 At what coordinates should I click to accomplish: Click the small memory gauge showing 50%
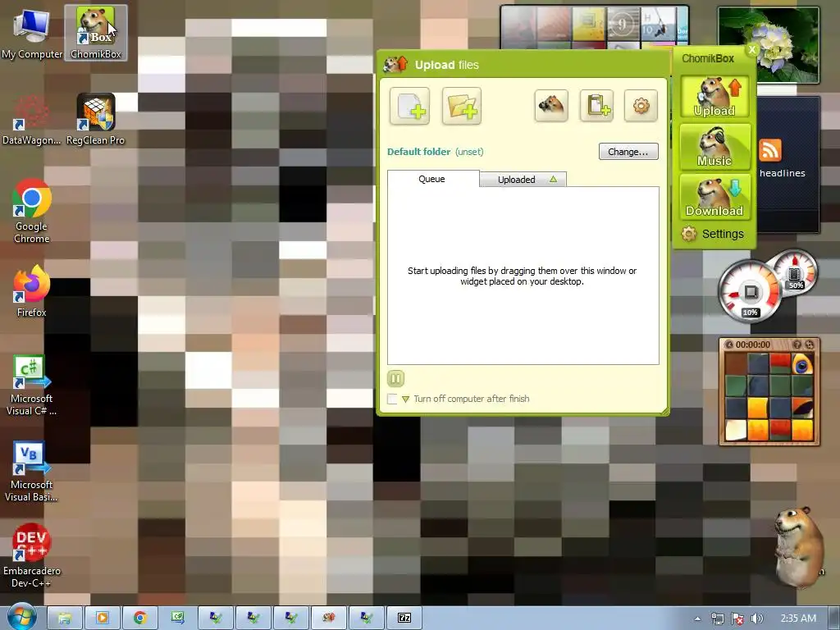tap(795, 272)
